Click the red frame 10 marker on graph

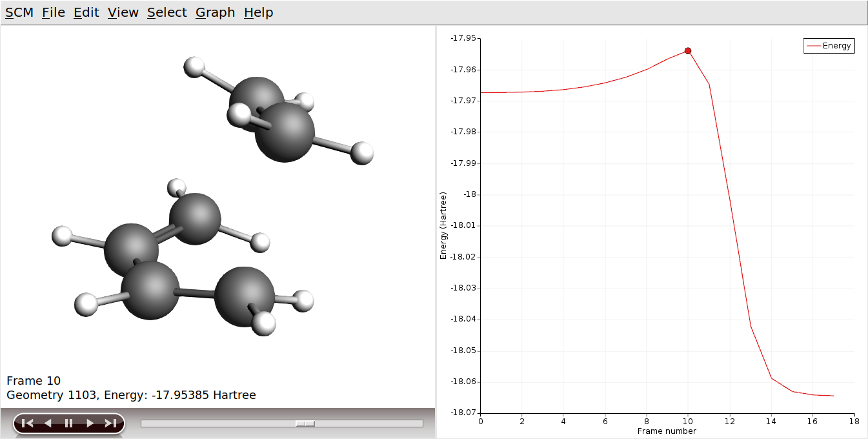[688, 50]
